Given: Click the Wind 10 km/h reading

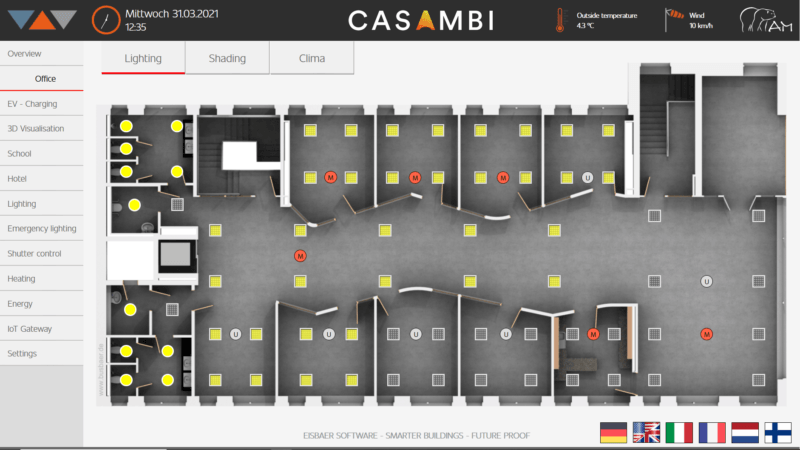Looking at the screenshot, I should pyautogui.click(x=701, y=20).
